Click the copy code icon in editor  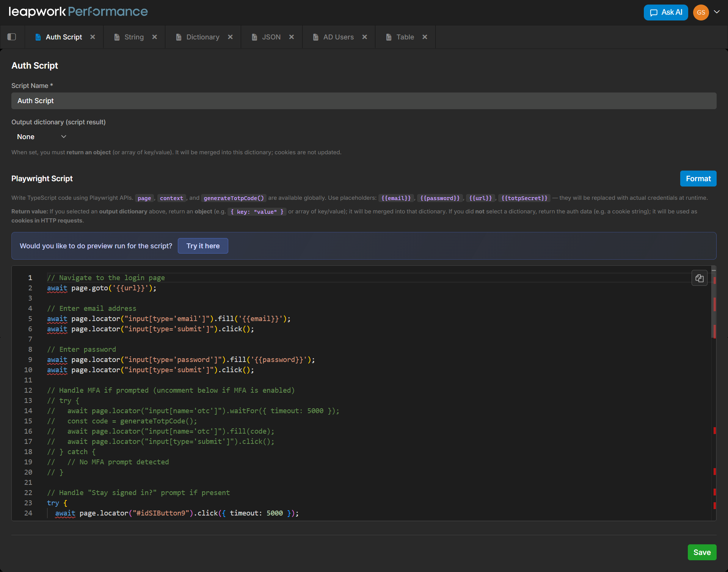699,278
